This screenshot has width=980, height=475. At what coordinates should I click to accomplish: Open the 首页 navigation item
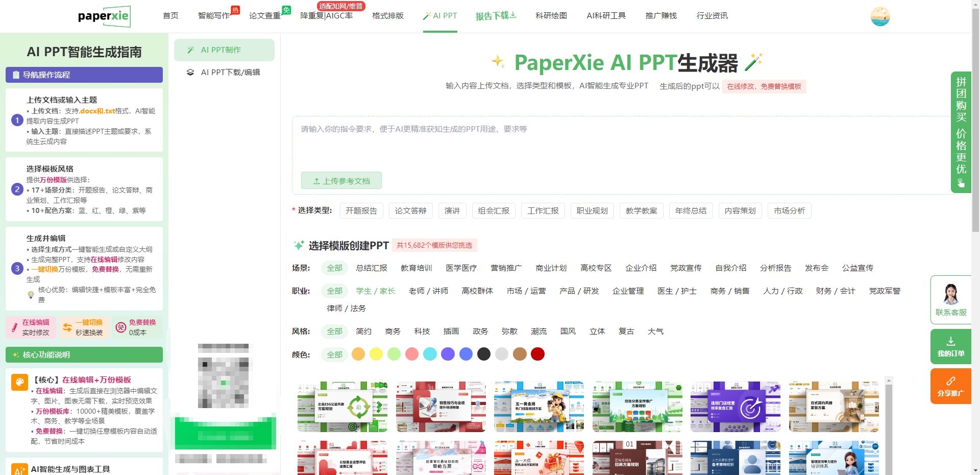(170, 16)
